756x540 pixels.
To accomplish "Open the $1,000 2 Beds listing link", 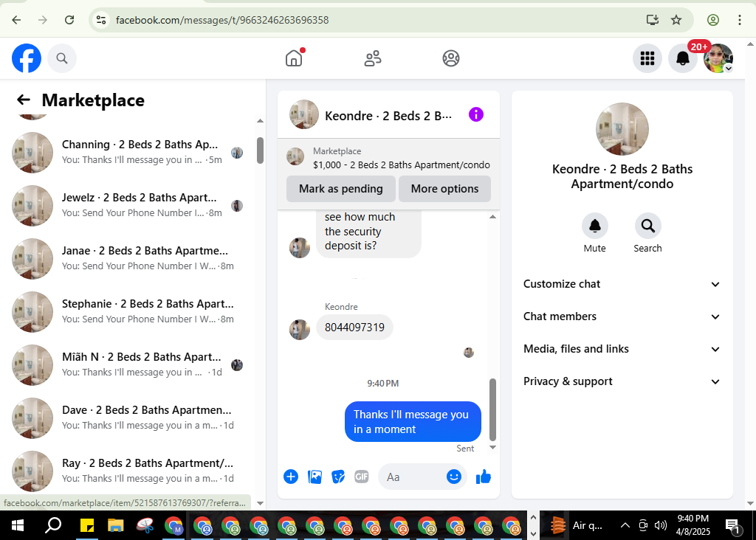I will point(401,165).
